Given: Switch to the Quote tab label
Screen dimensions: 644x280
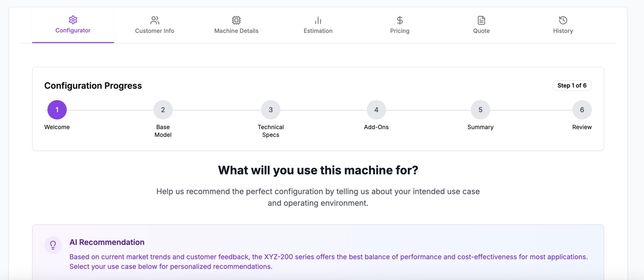Looking at the screenshot, I should [x=481, y=31].
